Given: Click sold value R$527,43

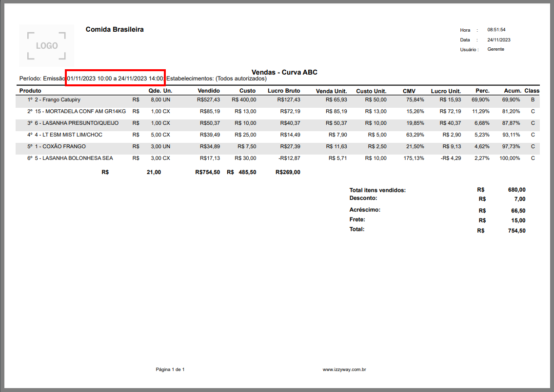Looking at the screenshot, I should coord(208,100).
